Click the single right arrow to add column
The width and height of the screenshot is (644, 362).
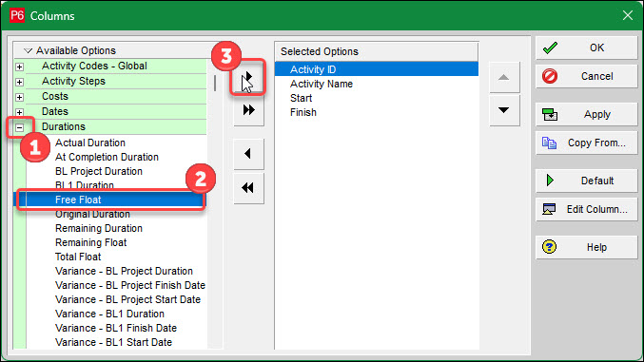pyautogui.click(x=248, y=77)
